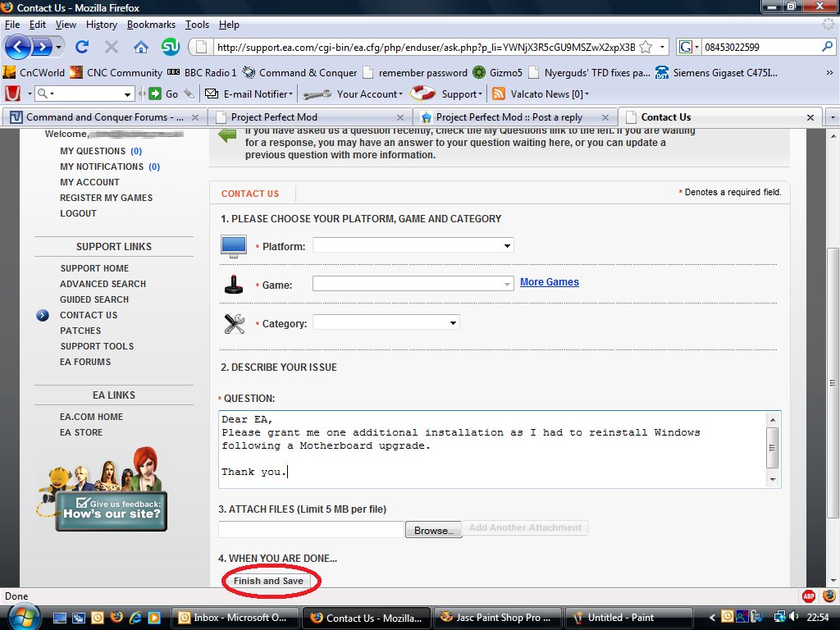This screenshot has height=630, width=840.
Task: Open the View menu
Action: pos(66,25)
